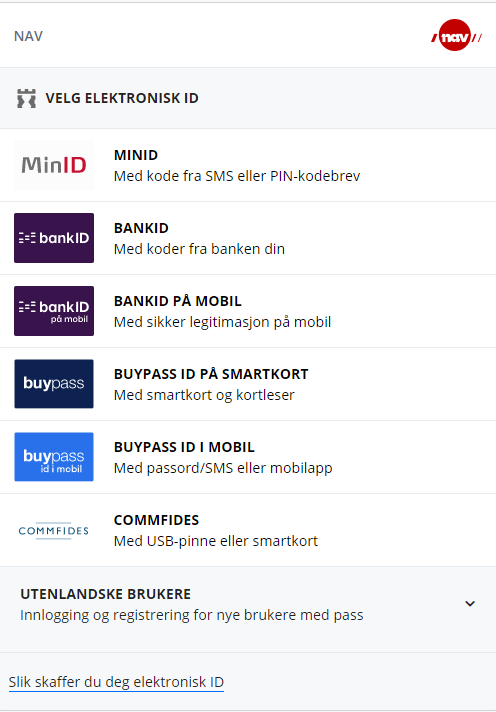Select the BANKID login option title
The image size is (496, 712).
[141, 228]
